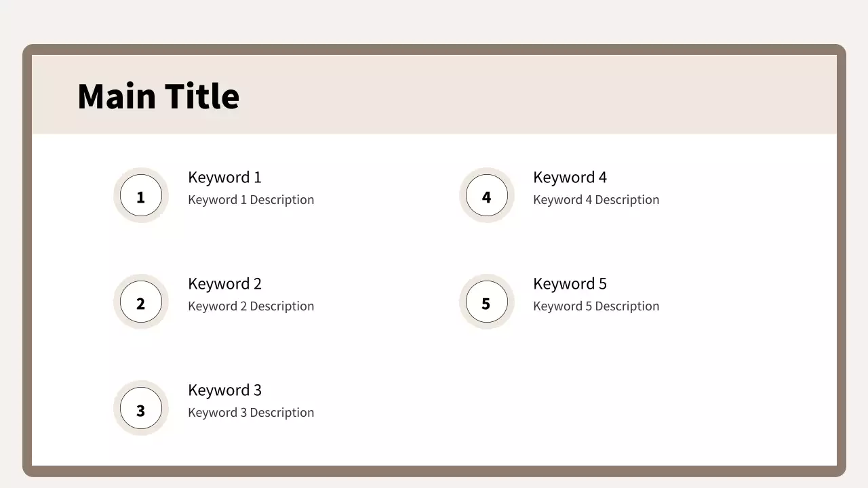Select the Main Title heading text
The height and width of the screenshot is (488, 868).
158,96
